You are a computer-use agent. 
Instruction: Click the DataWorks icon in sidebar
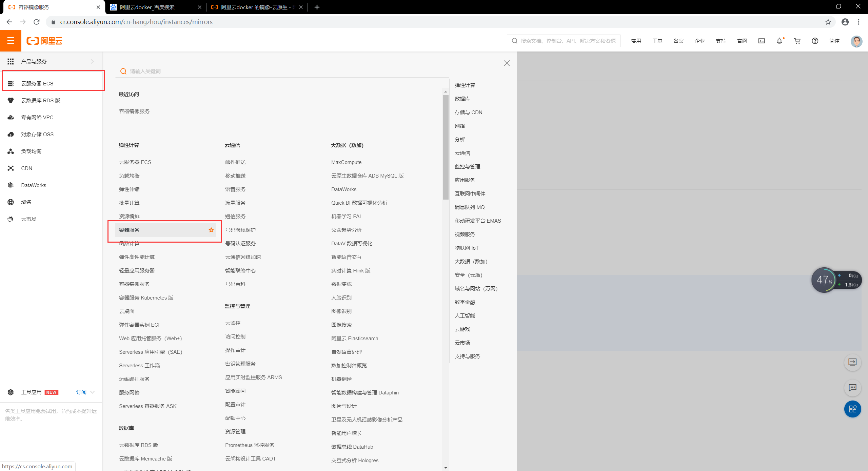pos(11,185)
